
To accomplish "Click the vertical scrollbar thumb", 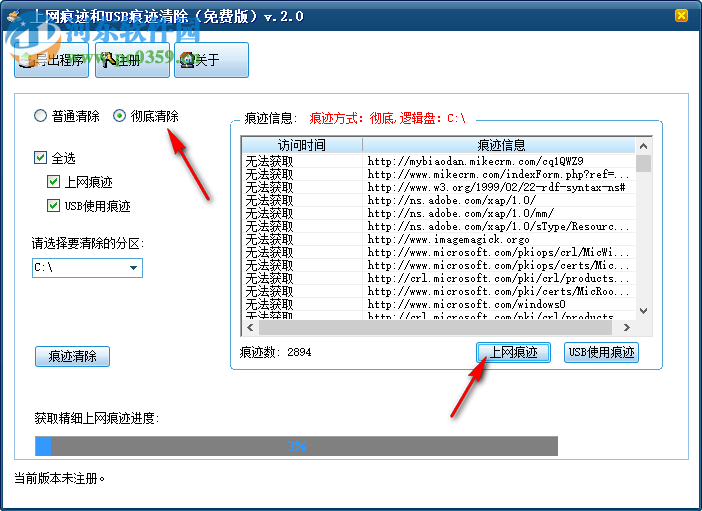I will (x=644, y=163).
